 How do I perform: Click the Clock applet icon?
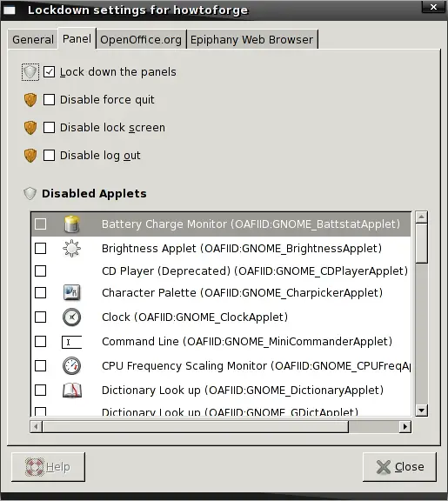click(x=71, y=317)
